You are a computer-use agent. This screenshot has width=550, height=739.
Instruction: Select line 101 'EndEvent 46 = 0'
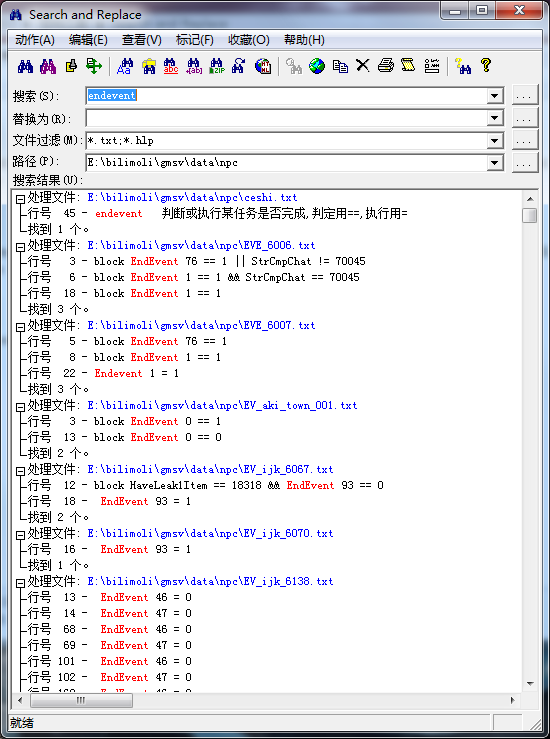pyautogui.click(x=109, y=661)
